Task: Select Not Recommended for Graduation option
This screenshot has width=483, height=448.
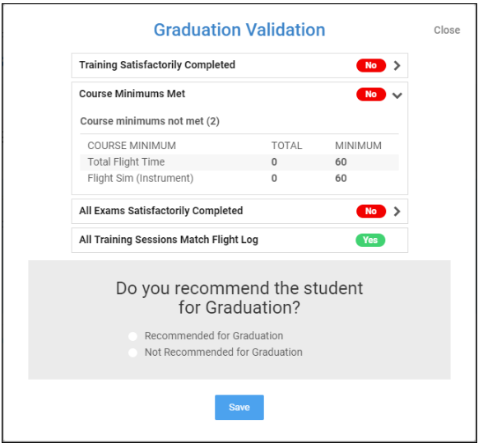Action: (x=132, y=352)
